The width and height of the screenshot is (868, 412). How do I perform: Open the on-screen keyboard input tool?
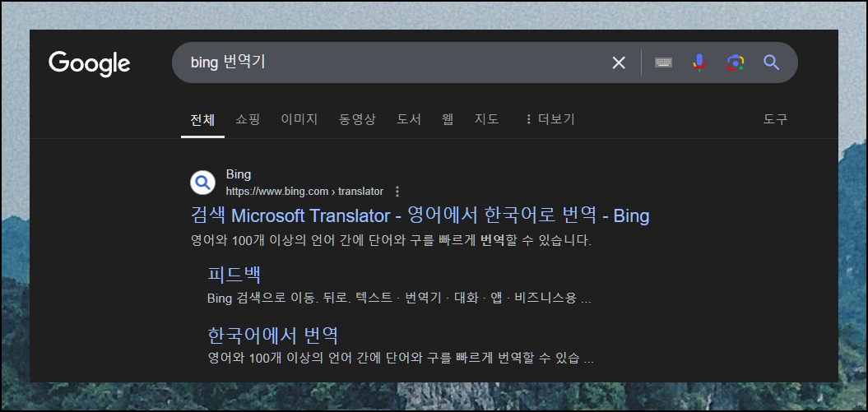(663, 62)
